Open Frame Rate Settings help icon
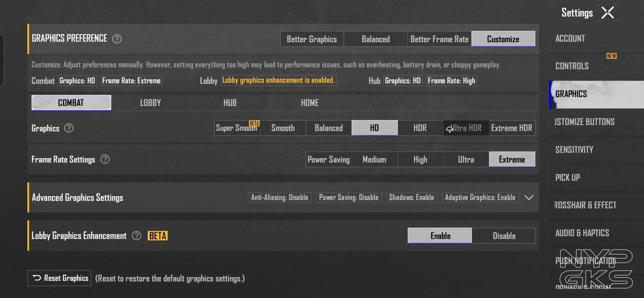This screenshot has height=298, width=644. [x=105, y=159]
